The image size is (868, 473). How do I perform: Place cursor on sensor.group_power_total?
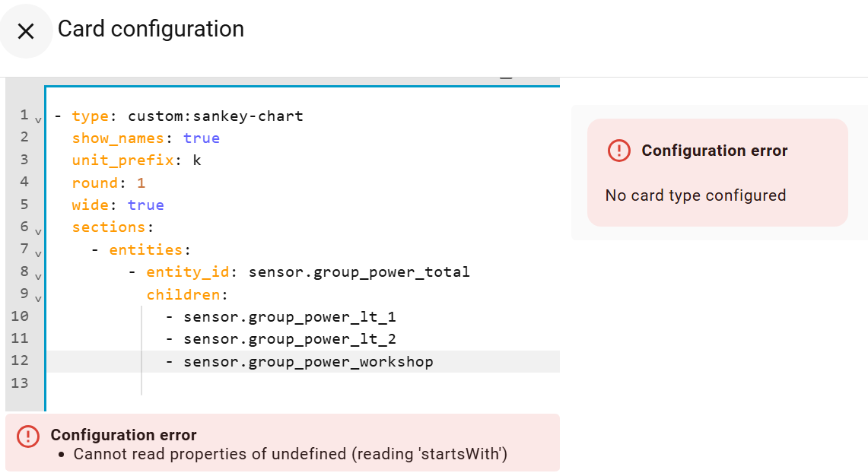pos(359,272)
